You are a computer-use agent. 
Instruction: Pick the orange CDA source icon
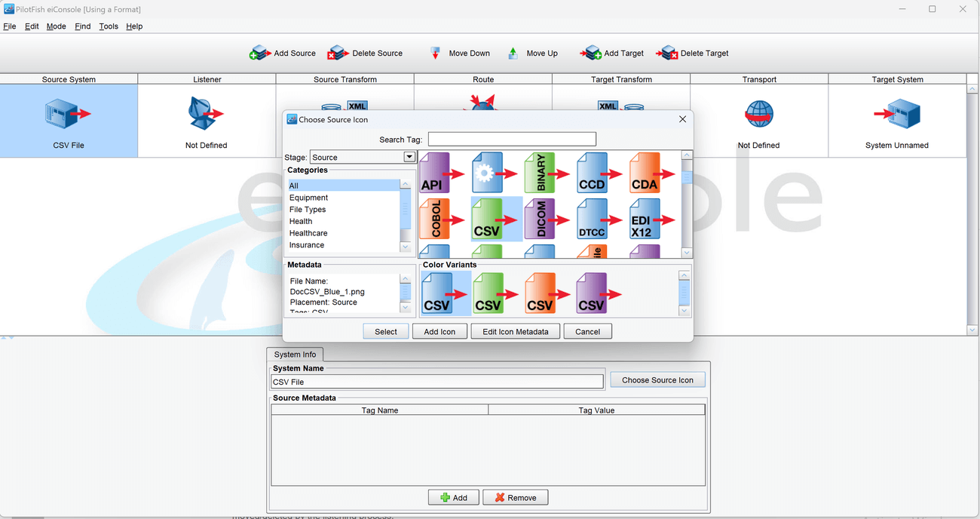tap(652, 173)
